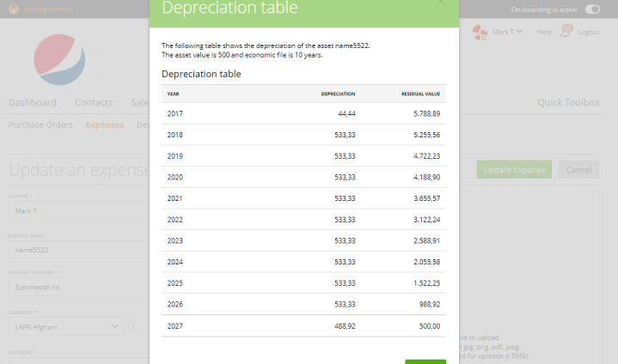Expand the Mark T user menu
The image size is (618, 364).
click(507, 32)
